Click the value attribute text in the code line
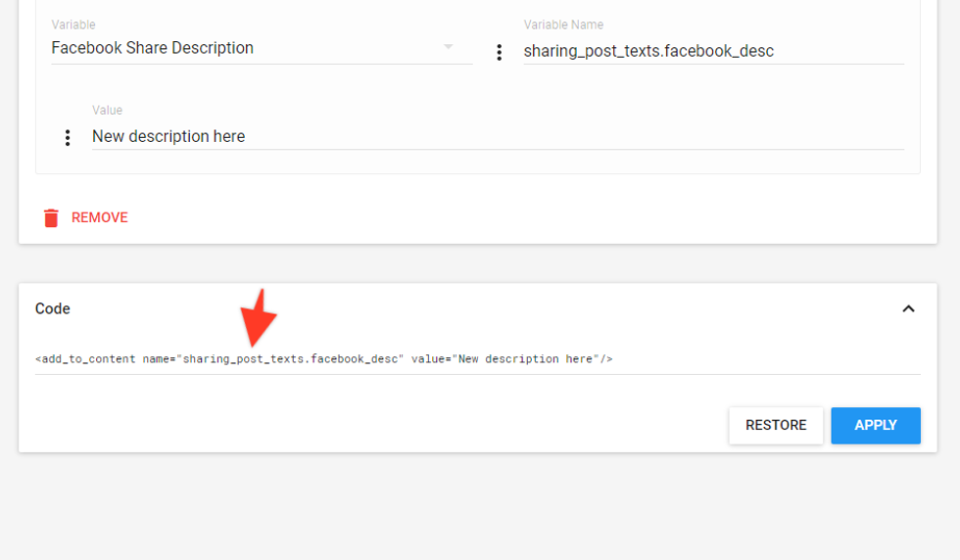The height and width of the screenshot is (560, 960). click(526, 359)
